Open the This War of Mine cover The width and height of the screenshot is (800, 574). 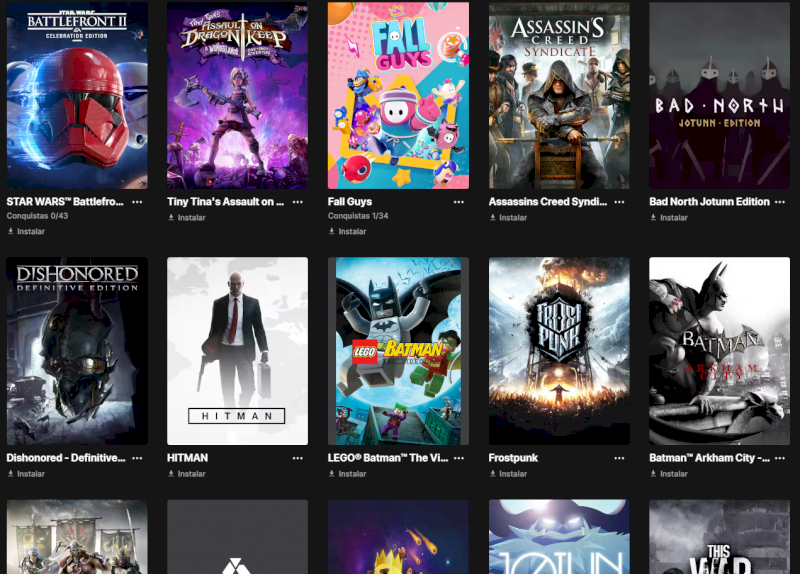tap(719, 537)
